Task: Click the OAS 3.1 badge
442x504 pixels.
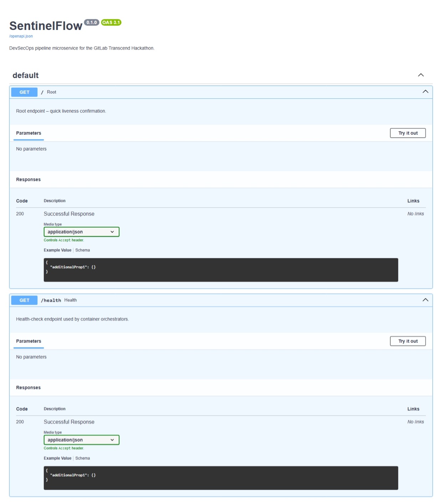Action: point(111,22)
